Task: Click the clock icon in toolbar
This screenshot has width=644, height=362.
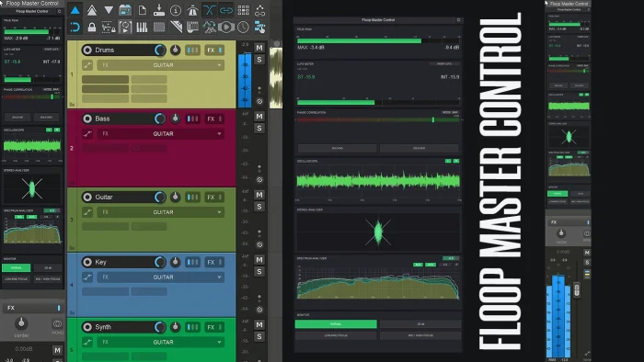Action: pos(243,28)
